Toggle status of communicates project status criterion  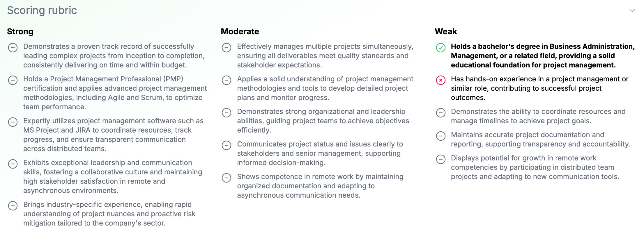tap(227, 145)
